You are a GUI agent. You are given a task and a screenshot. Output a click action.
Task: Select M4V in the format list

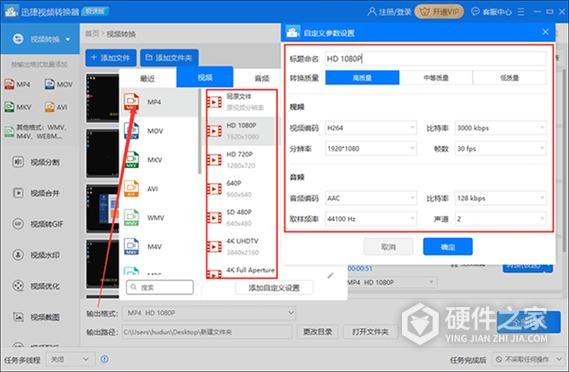tap(159, 247)
